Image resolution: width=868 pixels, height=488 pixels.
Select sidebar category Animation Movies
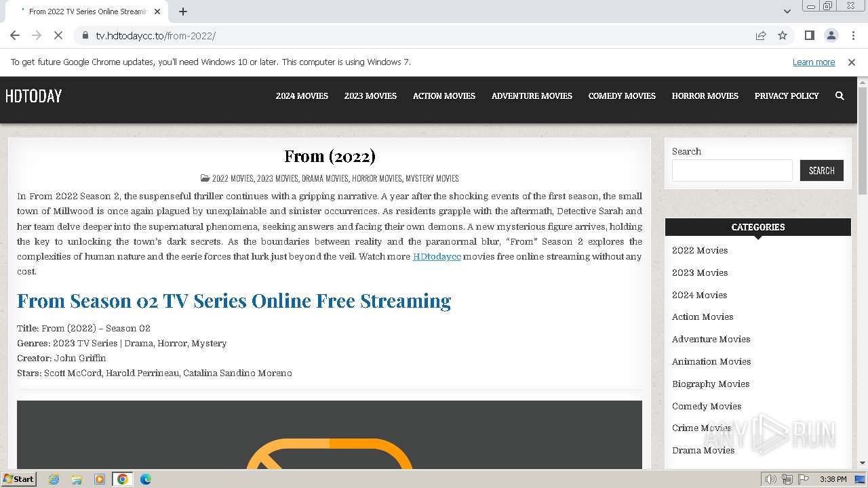pyautogui.click(x=711, y=361)
